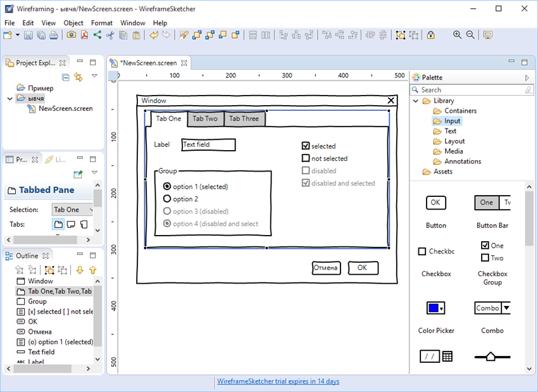Screen dimensions: 538x392
Task: Save the screen with the floppy icon
Action: click(x=28, y=35)
